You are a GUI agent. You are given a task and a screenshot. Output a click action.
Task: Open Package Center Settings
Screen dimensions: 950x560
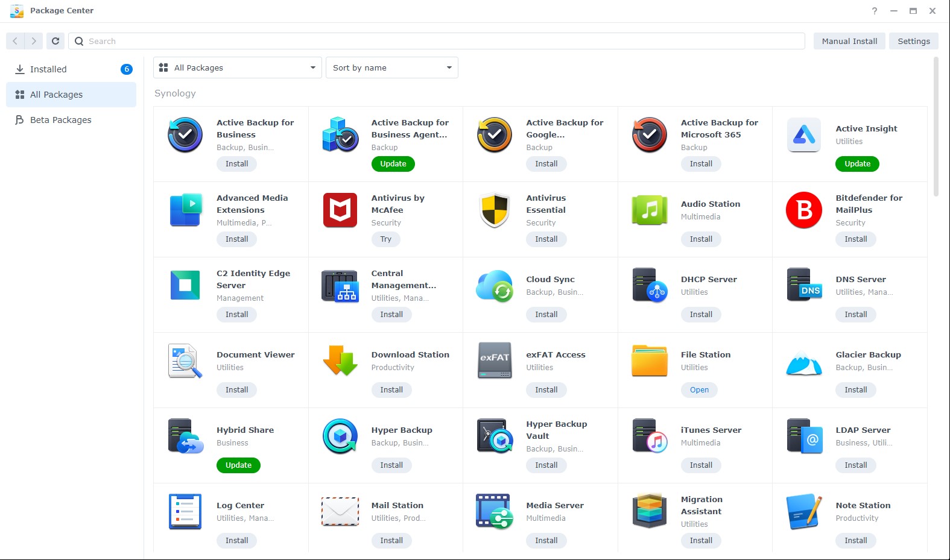914,41
